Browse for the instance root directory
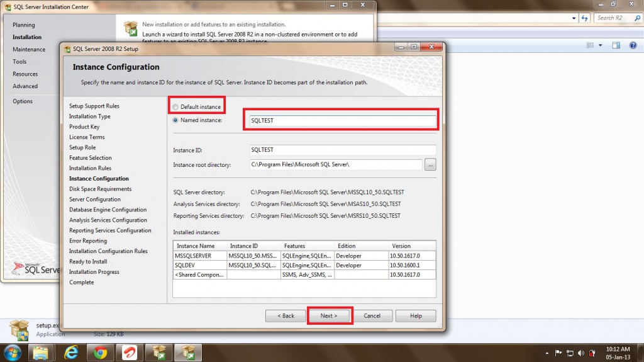The image size is (644, 362). 430,165
